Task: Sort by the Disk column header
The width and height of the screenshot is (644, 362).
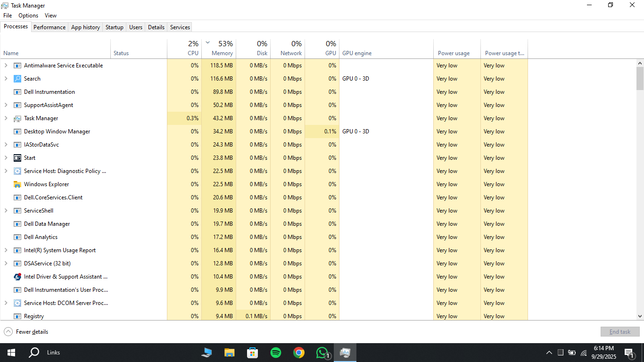Action: pyautogui.click(x=253, y=49)
